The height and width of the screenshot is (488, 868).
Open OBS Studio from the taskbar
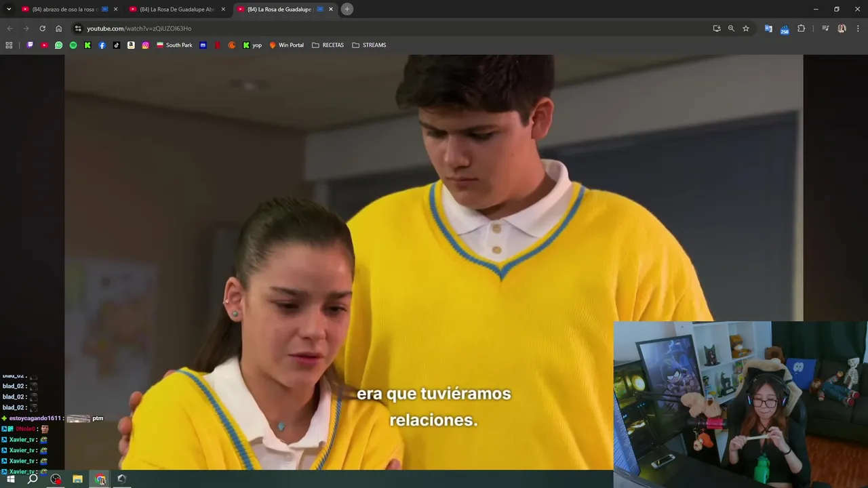click(56, 479)
